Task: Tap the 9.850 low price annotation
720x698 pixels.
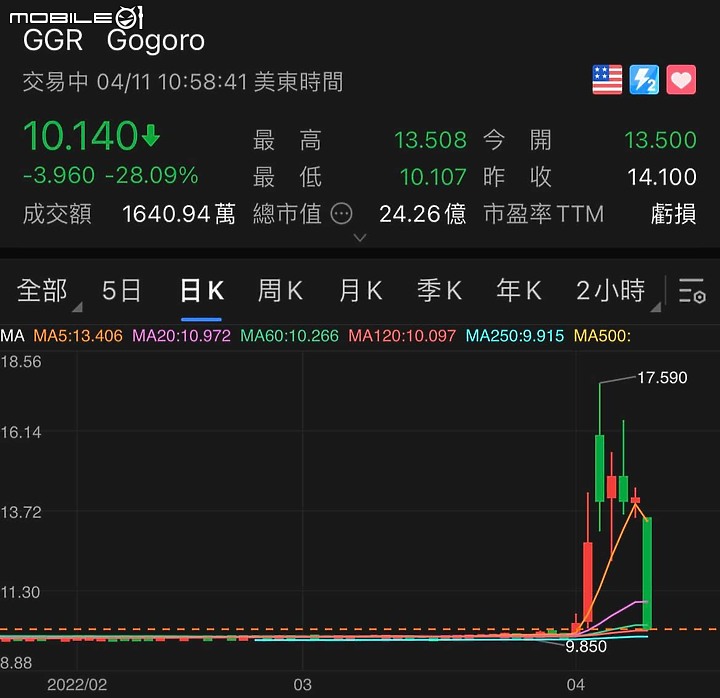Action: (586, 647)
